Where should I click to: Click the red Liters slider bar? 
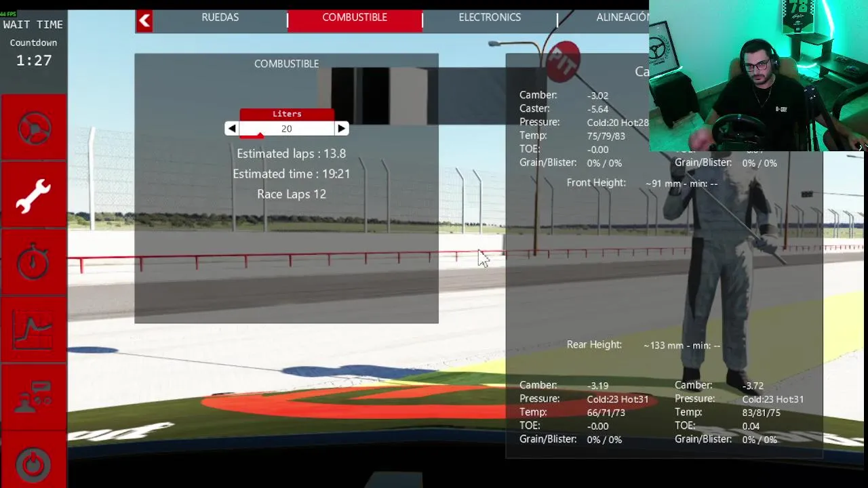click(x=251, y=136)
